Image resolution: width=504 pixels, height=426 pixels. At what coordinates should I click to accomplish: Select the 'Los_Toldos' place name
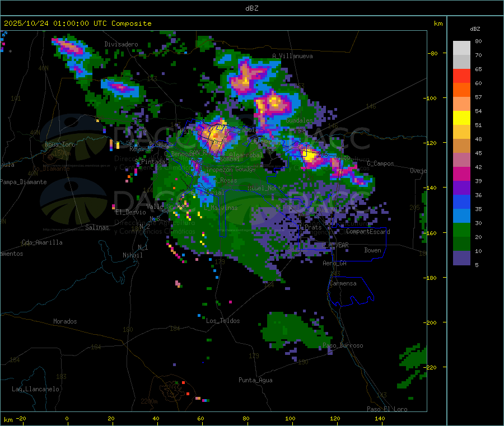click(x=223, y=321)
